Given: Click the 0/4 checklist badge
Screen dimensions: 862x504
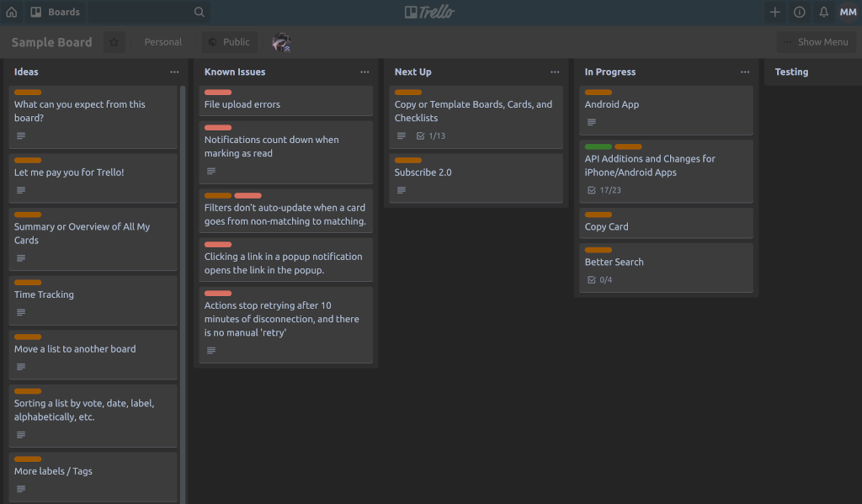Looking at the screenshot, I should (599, 279).
